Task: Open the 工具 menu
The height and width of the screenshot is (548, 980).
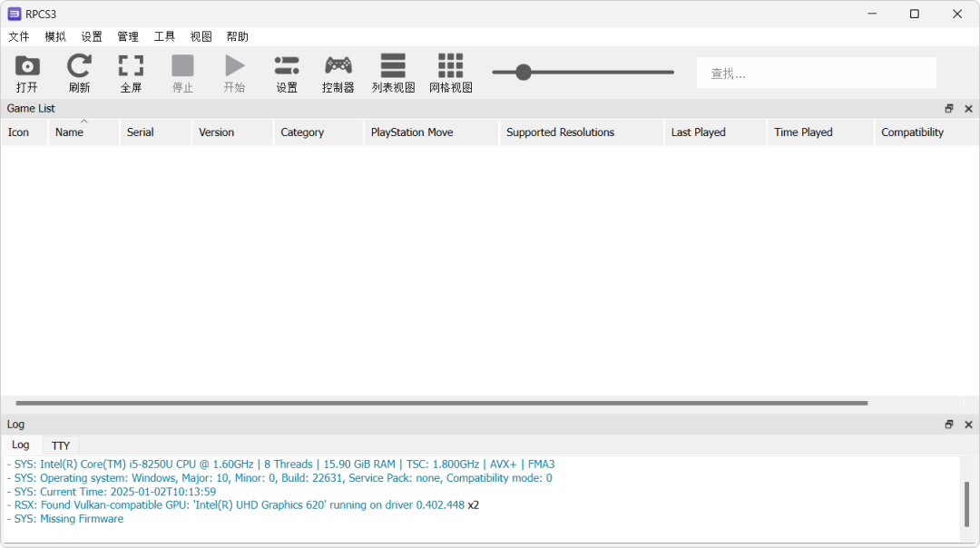Action: point(164,37)
